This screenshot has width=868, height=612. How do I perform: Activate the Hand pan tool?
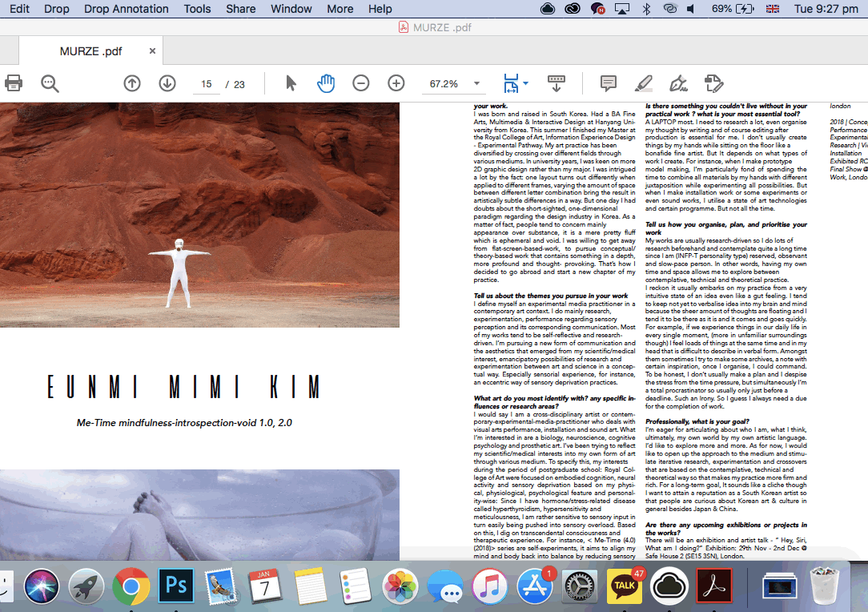click(x=325, y=83)
